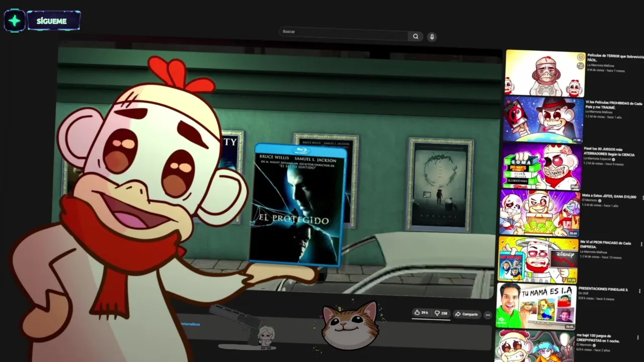Open thumbnail of Películas PROHIBIDAS video
644x362 pixels.
coord(543,120)
